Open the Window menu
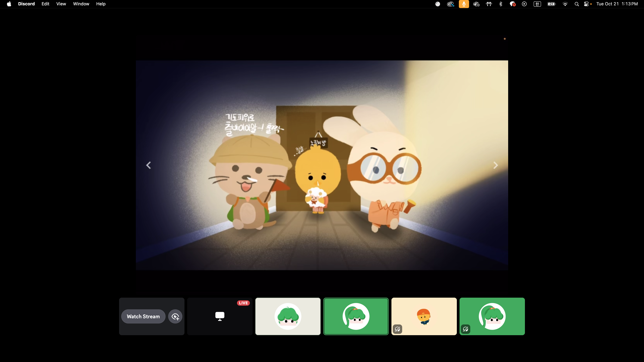This screenshot has width=644, height=362. (x=81, y=4)
